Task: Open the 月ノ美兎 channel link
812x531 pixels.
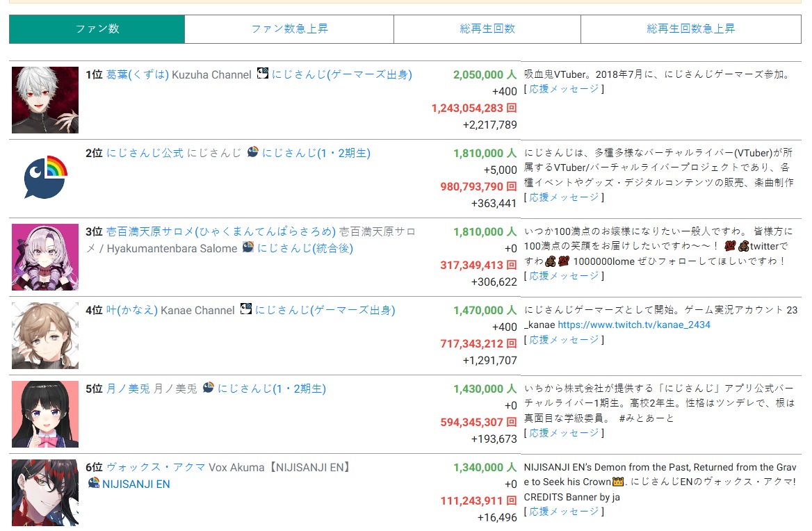Action: point(128,389)
